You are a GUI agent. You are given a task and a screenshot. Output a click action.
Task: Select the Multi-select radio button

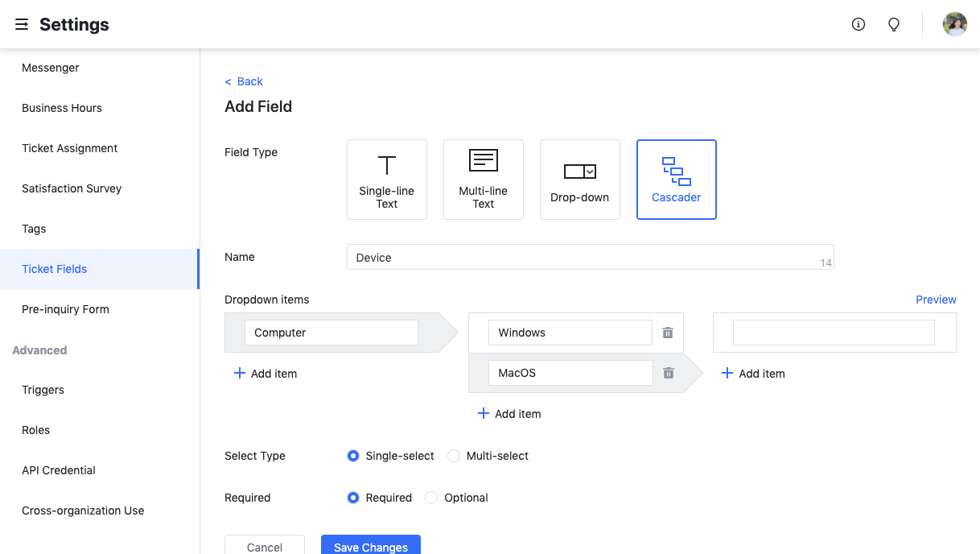pos(454,456)
